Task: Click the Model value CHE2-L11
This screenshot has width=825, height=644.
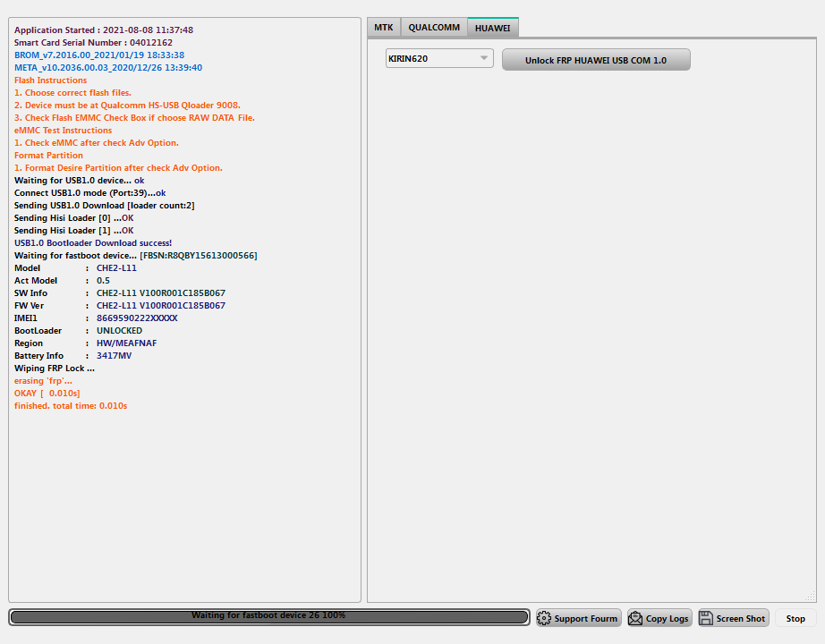Action: (x=116, y=268)
